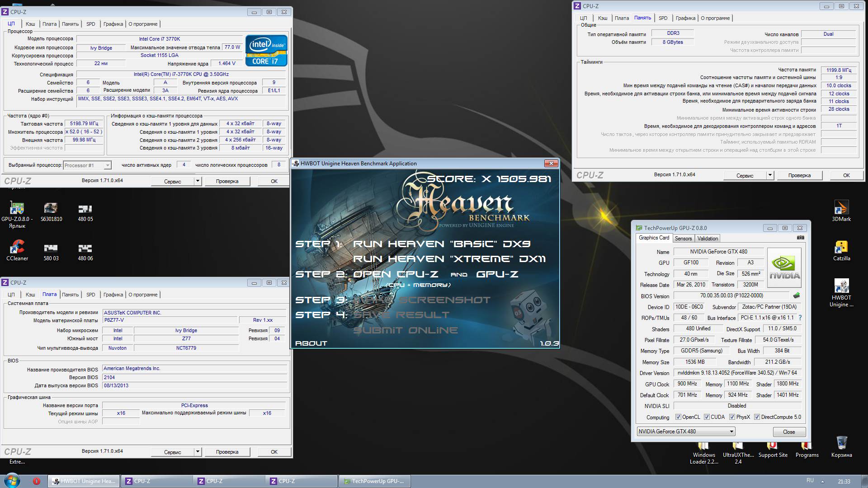Viewport: 868px width, 488px height.
Task: Click ABOUT in the Heaven Benchmark app
Action: (x=311, y=343)
